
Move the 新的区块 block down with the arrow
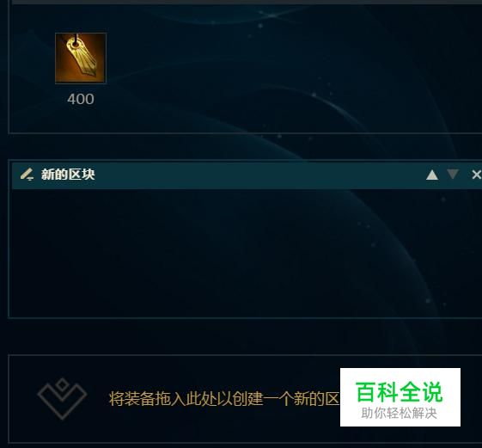tap(453, 175)
